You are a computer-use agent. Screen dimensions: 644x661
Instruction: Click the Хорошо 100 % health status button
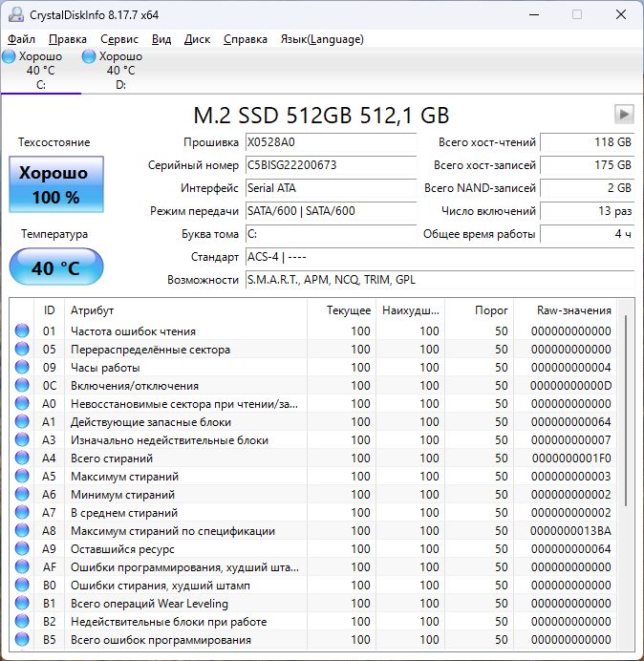pyautogui.click(x=55, y=184)
